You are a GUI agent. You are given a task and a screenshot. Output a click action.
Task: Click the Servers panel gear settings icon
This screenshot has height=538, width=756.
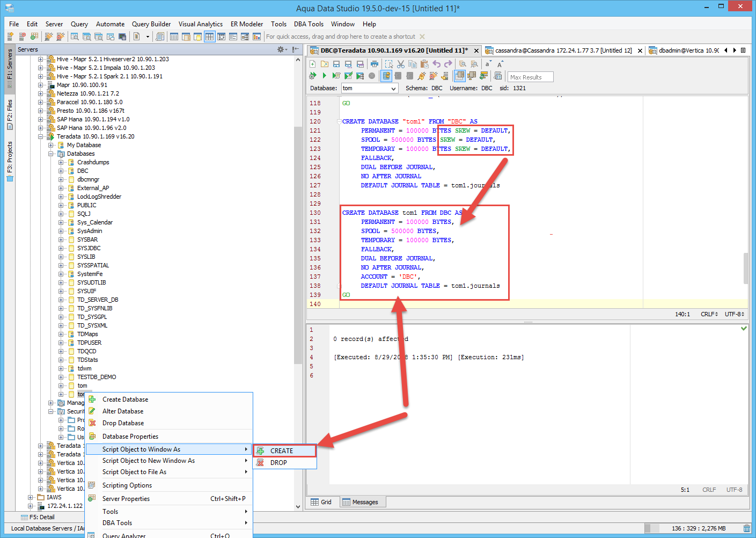(x=281, y=49)
